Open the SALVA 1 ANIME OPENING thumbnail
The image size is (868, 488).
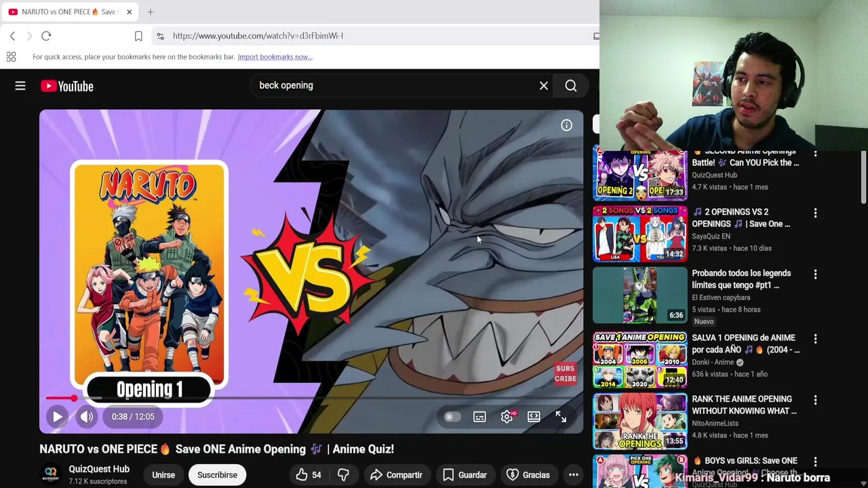tap(639, 359)
